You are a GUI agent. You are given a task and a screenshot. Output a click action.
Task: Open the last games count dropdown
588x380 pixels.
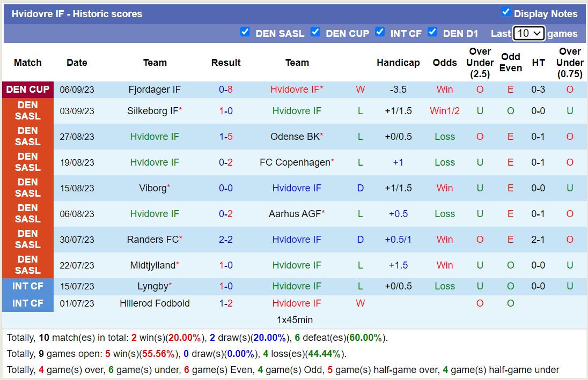(529, 33)
